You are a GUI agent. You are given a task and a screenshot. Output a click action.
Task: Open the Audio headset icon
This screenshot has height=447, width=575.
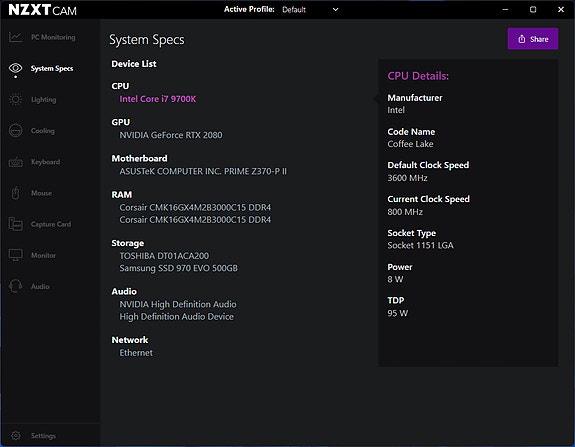(15, 286)
